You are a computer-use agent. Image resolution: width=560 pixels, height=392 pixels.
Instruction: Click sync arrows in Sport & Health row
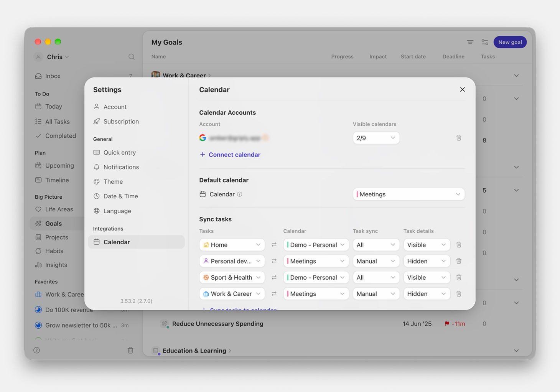pos(274,277)
